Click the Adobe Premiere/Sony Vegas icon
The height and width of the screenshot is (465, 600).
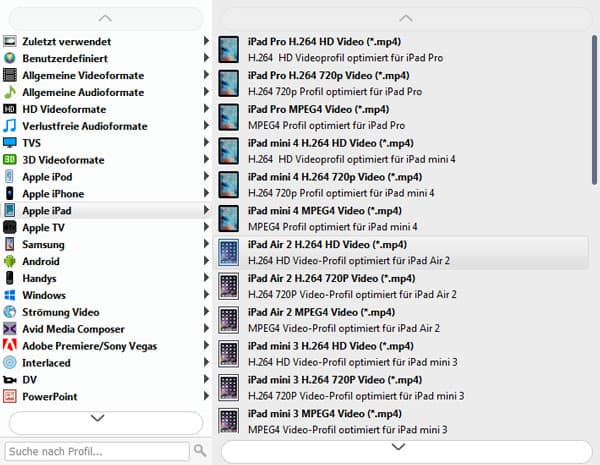coord(10,346)
